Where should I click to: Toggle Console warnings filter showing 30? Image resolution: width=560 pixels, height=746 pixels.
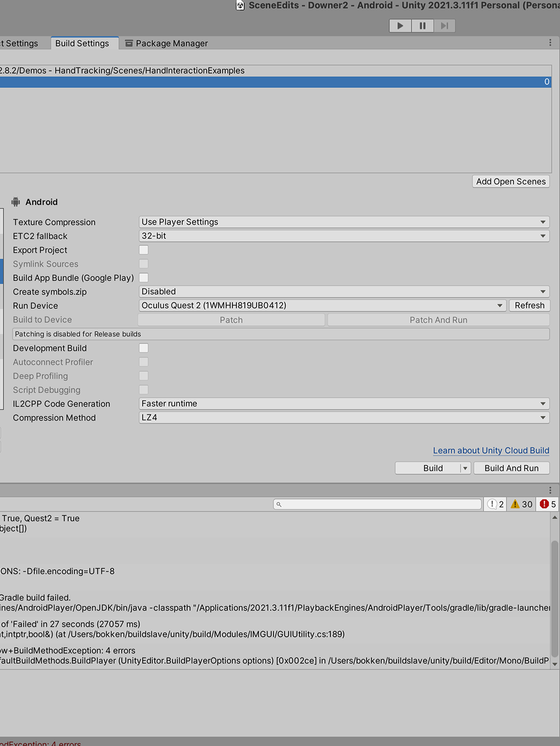(x=521, y=504)
